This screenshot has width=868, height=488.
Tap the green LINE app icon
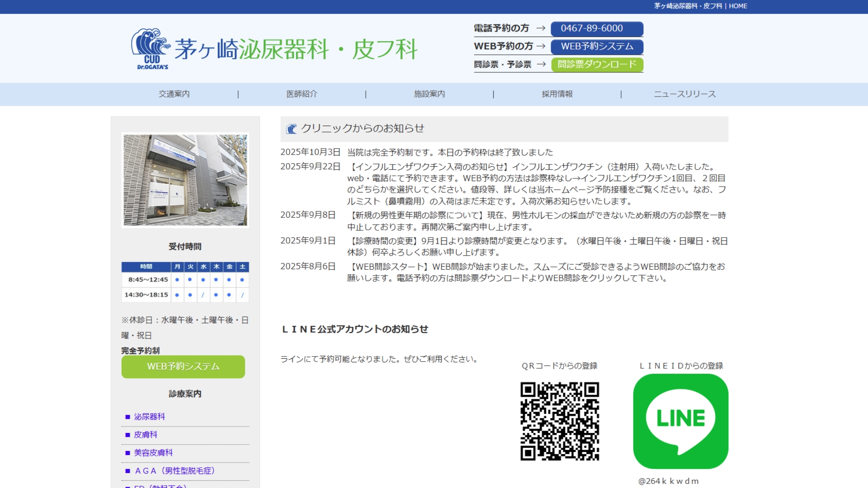[x=679, y=420]
